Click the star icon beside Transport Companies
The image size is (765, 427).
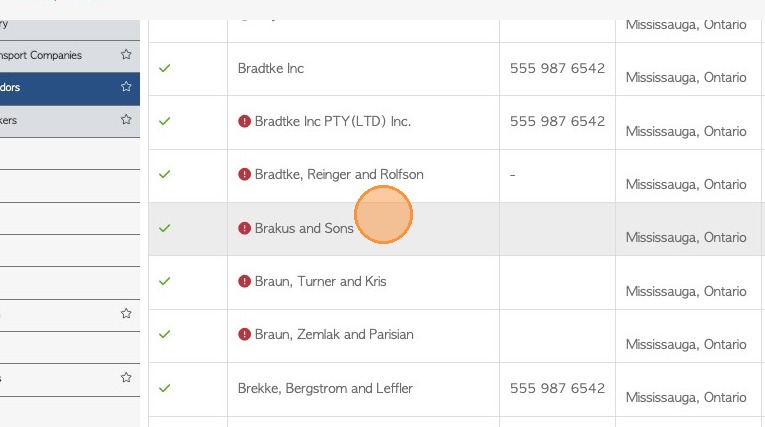coord(126,55)
